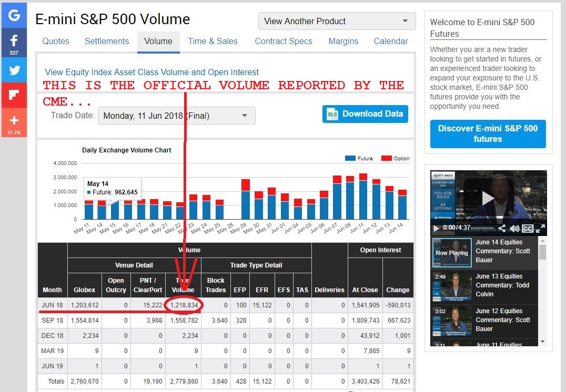The height and width of the screenshot is (392, 566).
Task: Click Open Outcry column header
Action: (x=116, y=285)
